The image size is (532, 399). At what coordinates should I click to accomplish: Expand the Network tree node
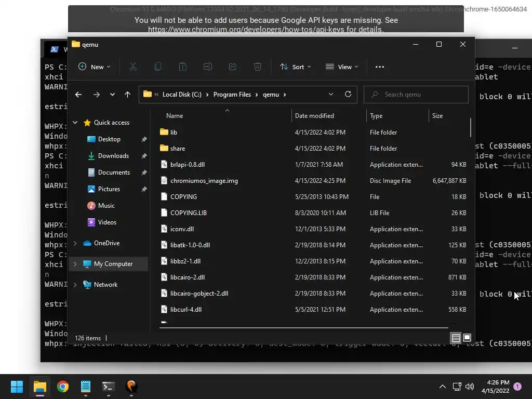(x=75, y=285)
